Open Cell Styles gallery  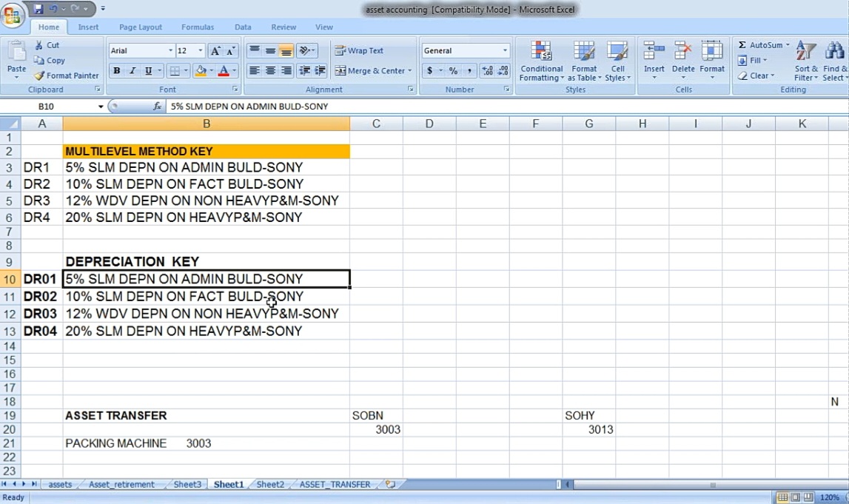[617, 61]
